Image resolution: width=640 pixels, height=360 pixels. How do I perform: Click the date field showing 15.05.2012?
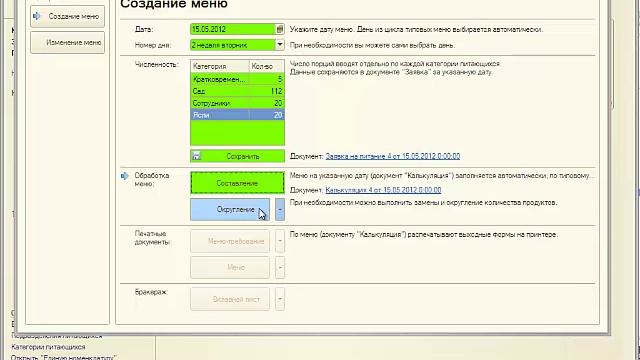click(233, 29)
